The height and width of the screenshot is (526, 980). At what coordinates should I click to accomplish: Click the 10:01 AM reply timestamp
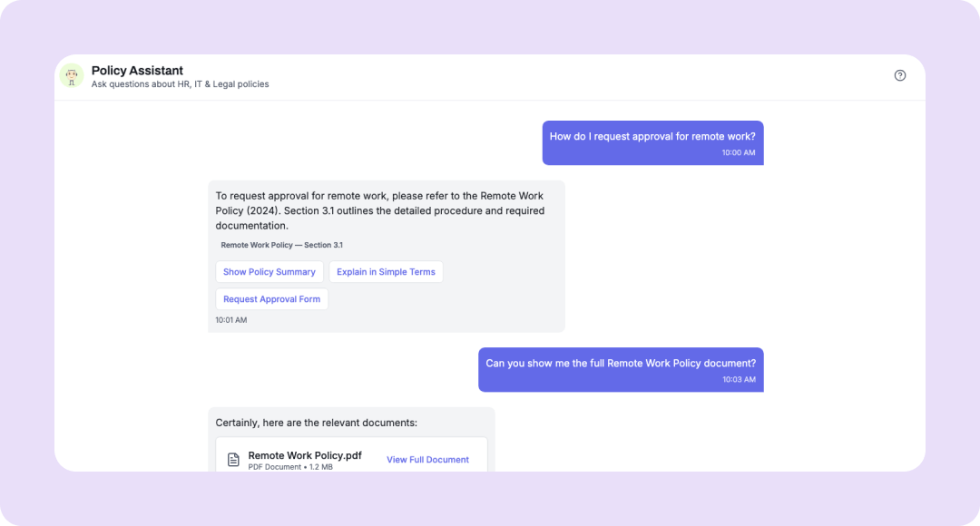[230, 320]
